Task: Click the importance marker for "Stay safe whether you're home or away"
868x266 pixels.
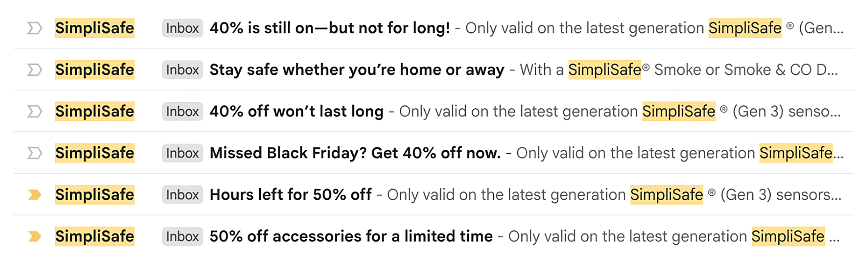Action: (35, 70)
